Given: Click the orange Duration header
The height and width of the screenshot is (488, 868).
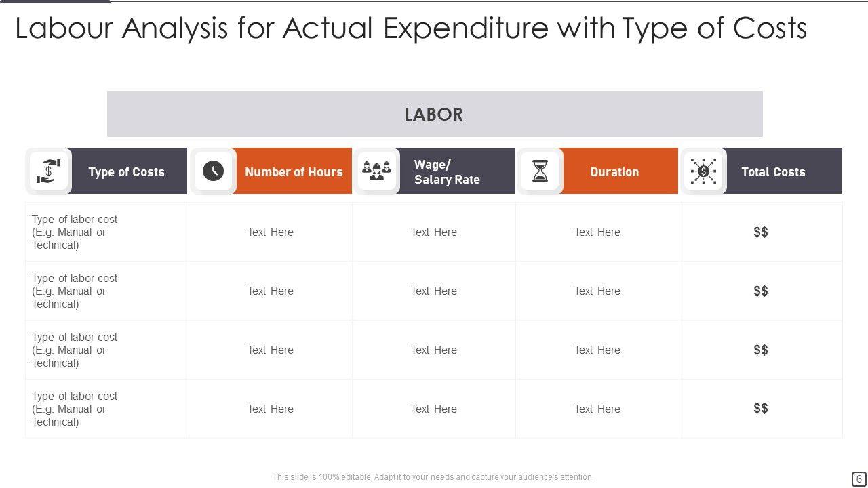Looking at the screenshot, I should pos(614,172).
